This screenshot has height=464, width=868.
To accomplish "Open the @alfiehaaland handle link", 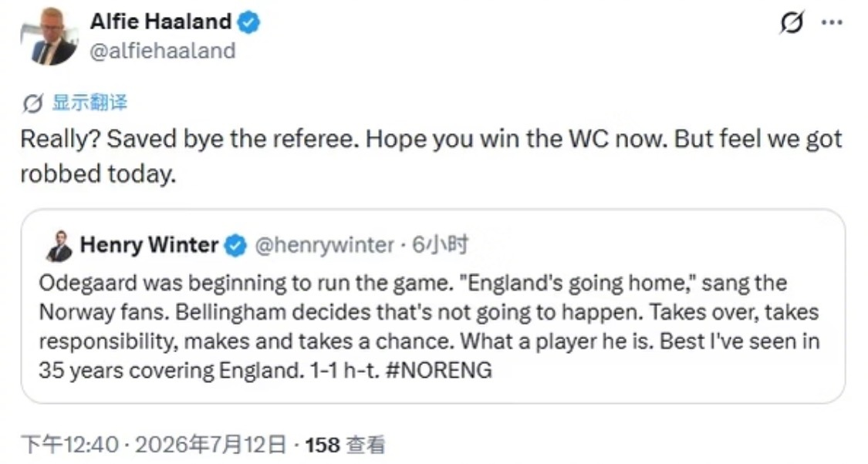I will point(163,51).
